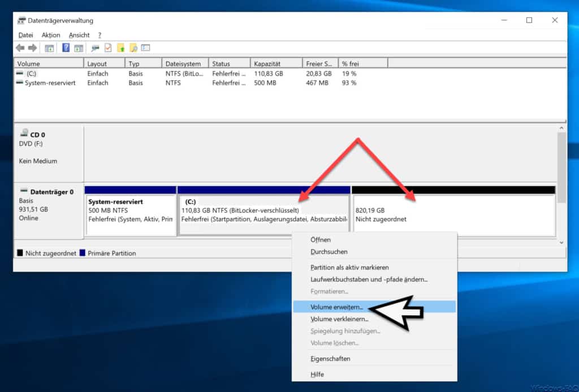This screenshot has height=392, width=579.
Task: Open the Aktion menu
Action: pos(51,35)
